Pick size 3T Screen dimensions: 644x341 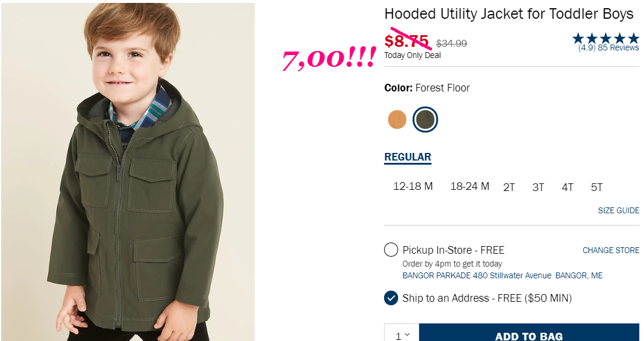coord(538,187)
